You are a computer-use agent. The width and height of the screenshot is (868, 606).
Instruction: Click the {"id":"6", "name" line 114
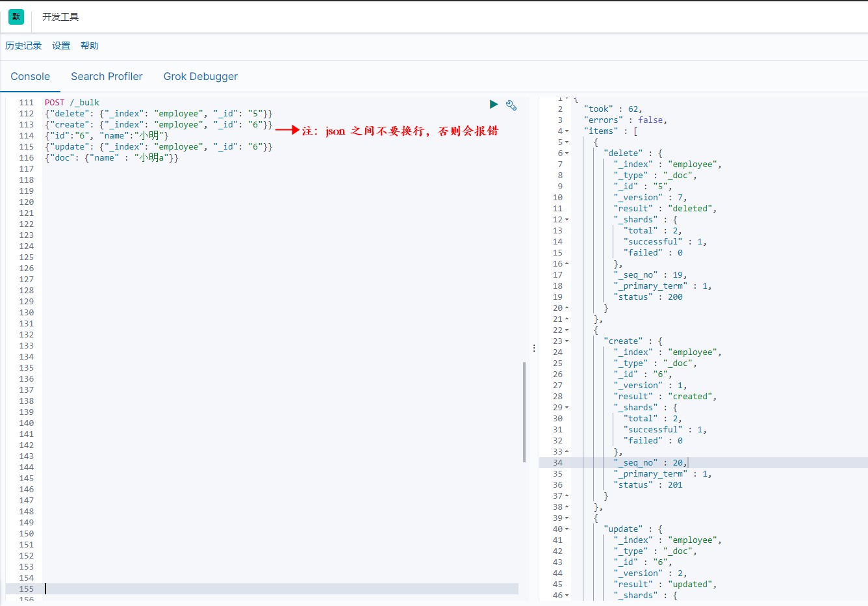pos(107,136)
